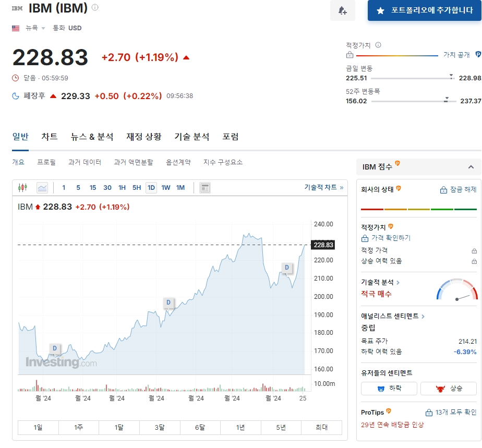
Task: Click 13개 모두 확인 link
Action: 451,413
